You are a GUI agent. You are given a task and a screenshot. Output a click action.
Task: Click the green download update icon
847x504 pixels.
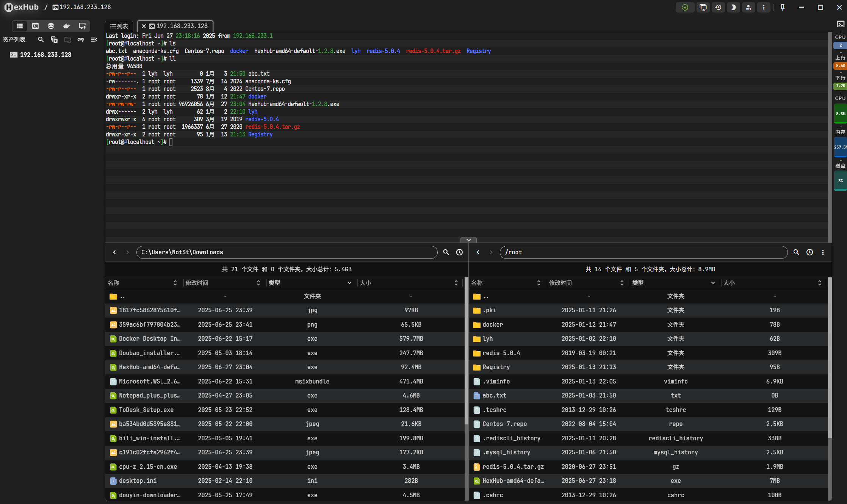pyautogui.click(x=685, y=7)
